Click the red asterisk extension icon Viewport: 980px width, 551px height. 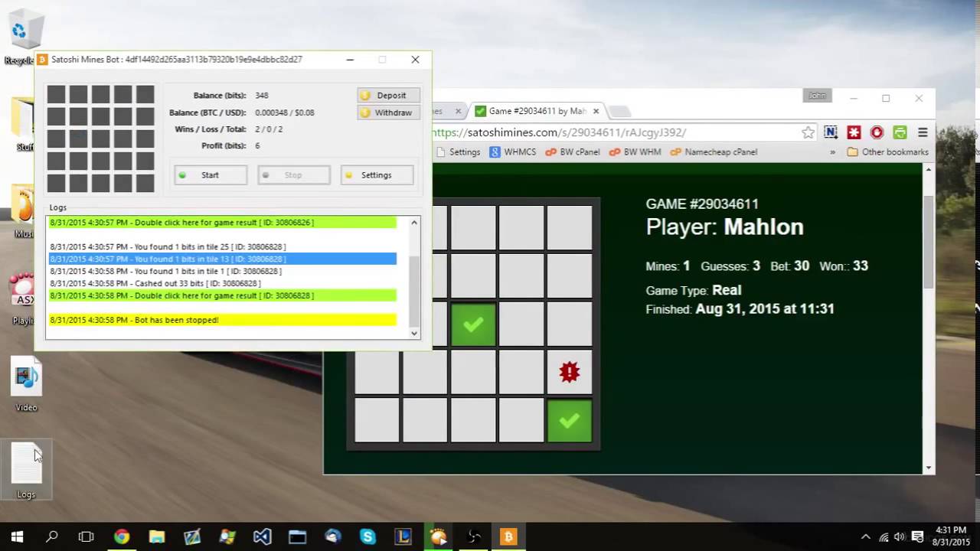coord(854,132)
